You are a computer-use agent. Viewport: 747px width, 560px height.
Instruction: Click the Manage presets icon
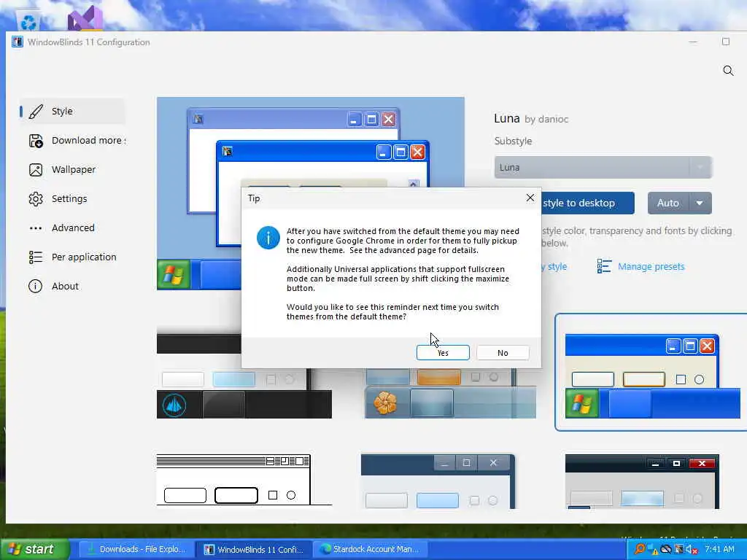pos(604,266)
